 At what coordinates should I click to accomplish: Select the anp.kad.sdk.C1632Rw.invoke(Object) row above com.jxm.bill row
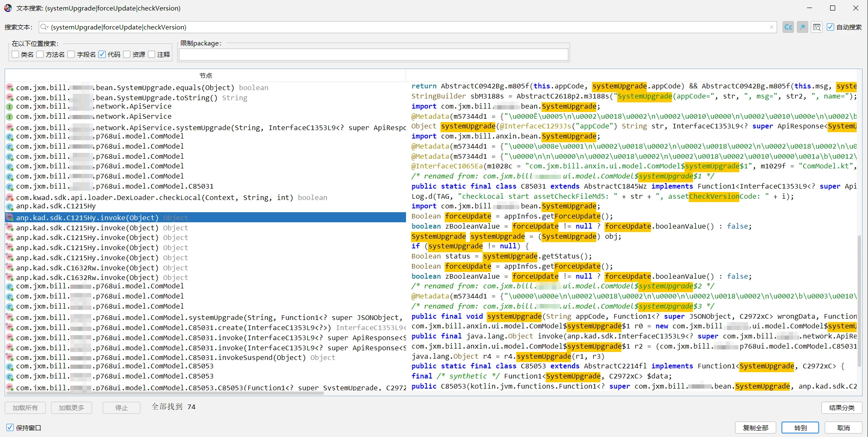[205, 277]
